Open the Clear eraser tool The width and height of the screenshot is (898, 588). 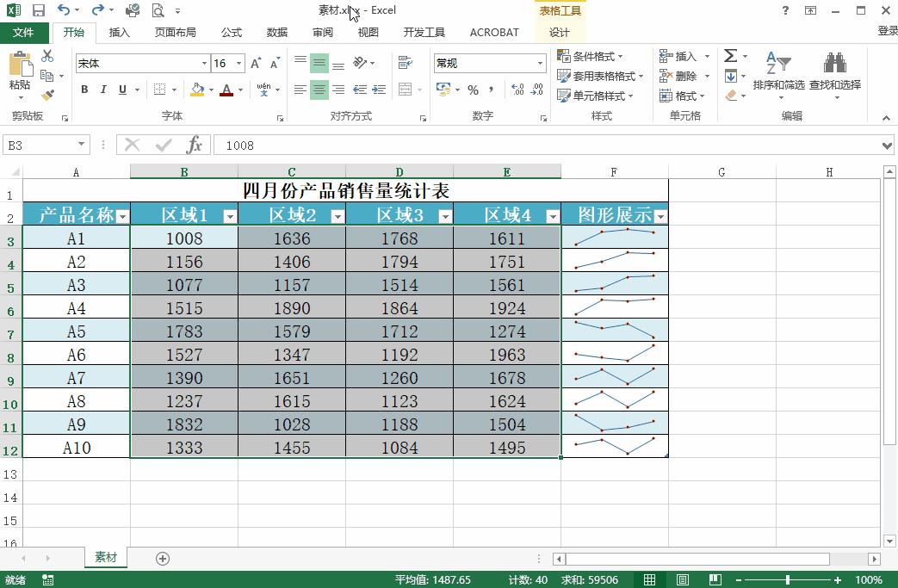[731, 95]
